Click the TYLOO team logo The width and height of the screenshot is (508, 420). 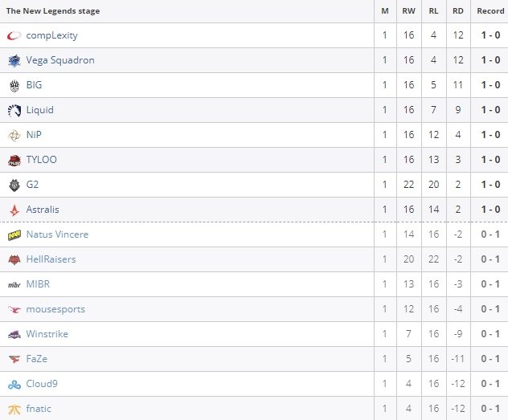14,160
